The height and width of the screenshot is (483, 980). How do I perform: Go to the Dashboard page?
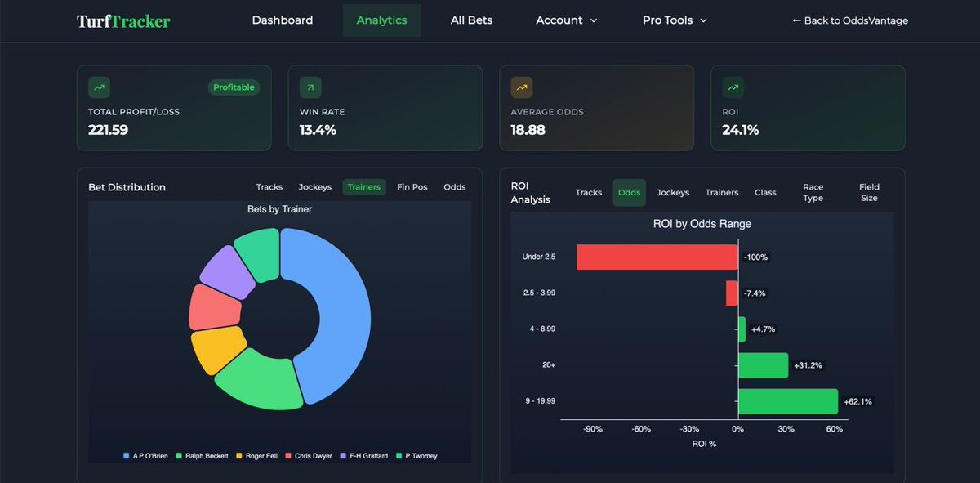pyautogui.click(x=283, y=20)
